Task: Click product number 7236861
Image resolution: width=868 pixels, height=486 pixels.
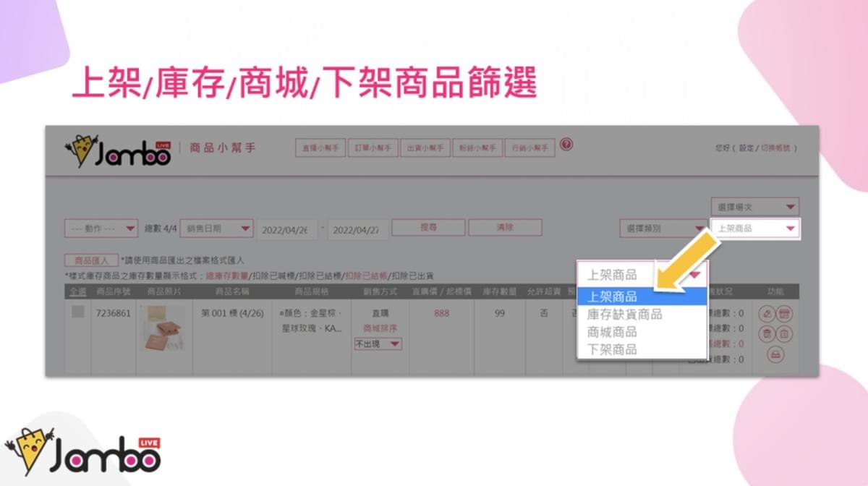Action: click(x=114, y=314)
